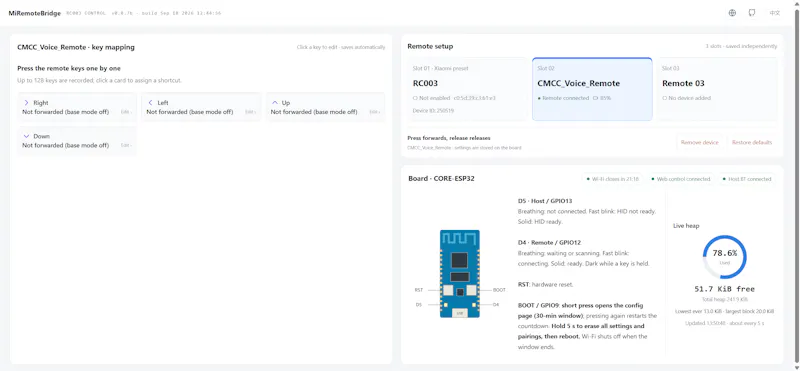Screen dimensions: 800x371
Task: Click the 'Total heap 241.9 KiB' text
Action: click(724, 300)
